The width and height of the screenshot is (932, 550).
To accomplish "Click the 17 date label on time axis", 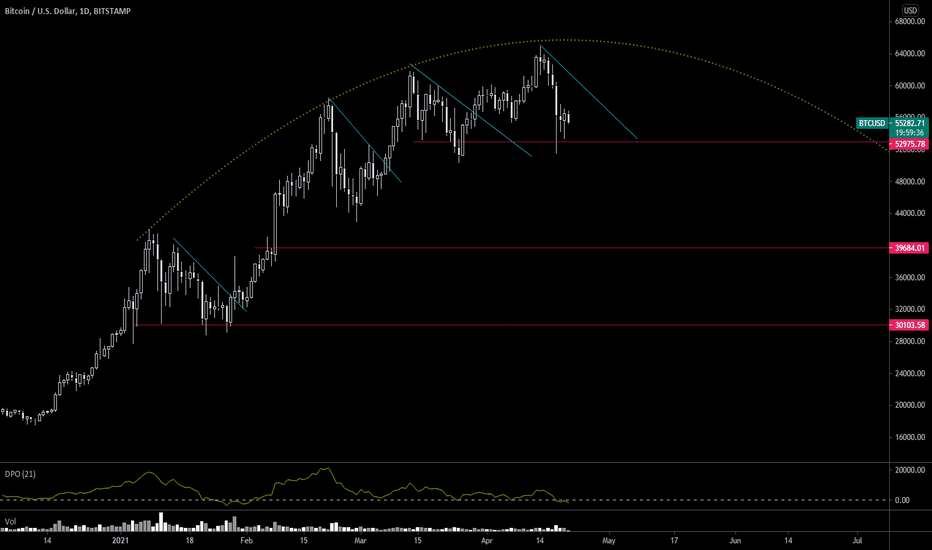I will coord(674,540).
